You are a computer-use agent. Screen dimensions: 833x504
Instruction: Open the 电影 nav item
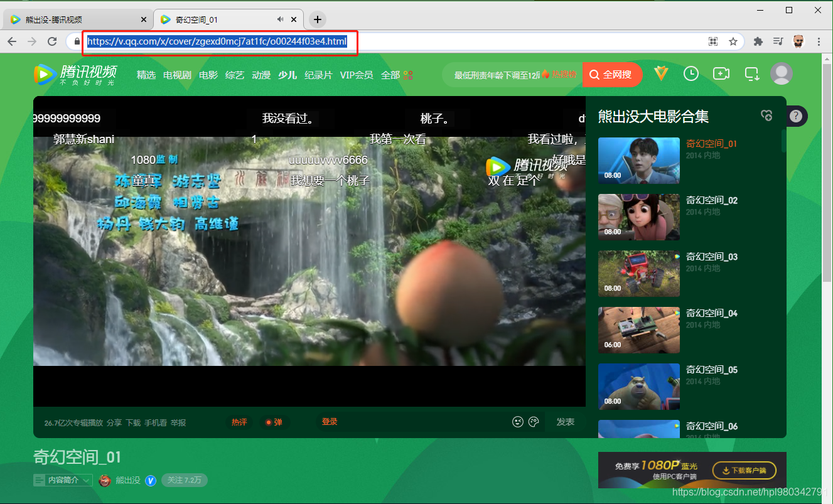[x=208, y=75]
